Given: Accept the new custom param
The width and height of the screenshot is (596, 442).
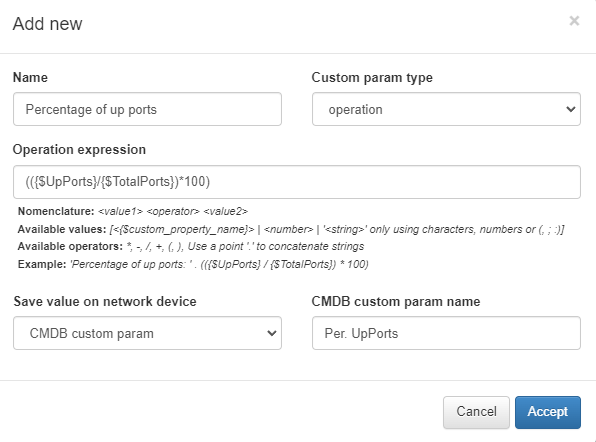Looking at the screenshot, I should [548, 412].
